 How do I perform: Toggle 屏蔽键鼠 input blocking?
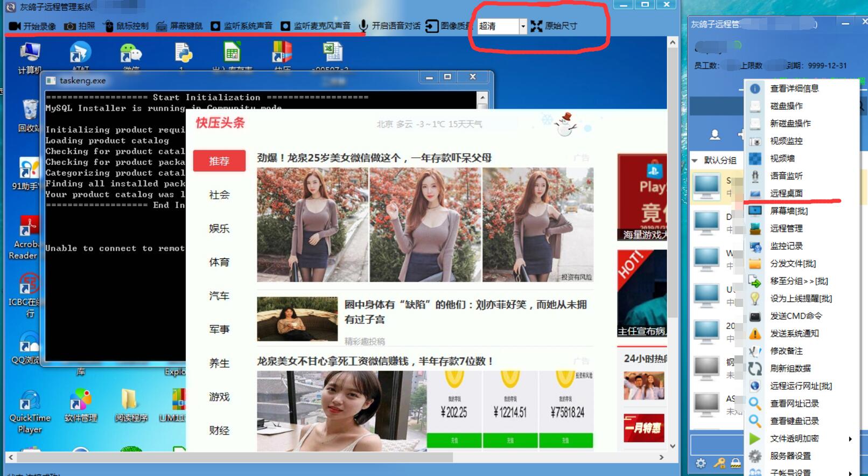point(179,26)
